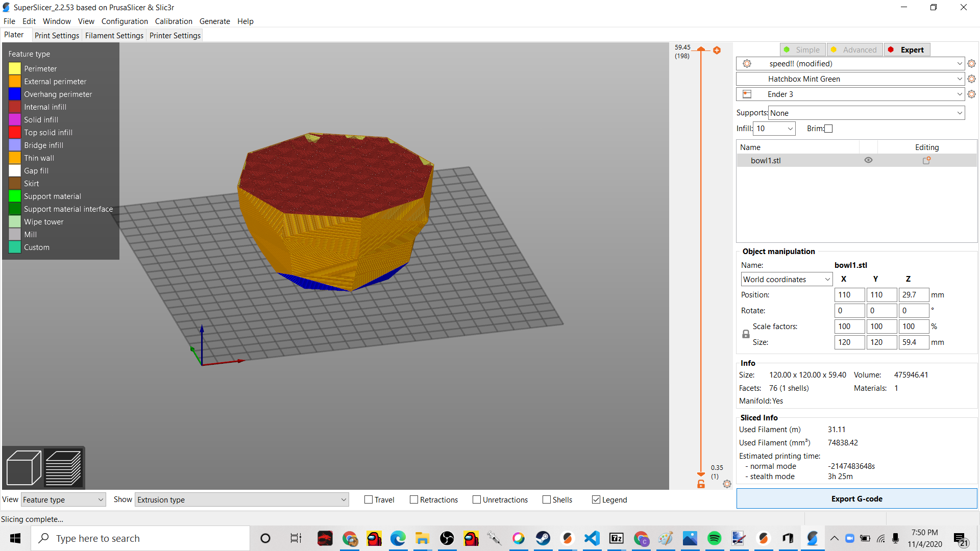Open the print settings gear for speed!! profile
Image resolution: width=980 pixels, height=551 pixels.
[971, 63]
